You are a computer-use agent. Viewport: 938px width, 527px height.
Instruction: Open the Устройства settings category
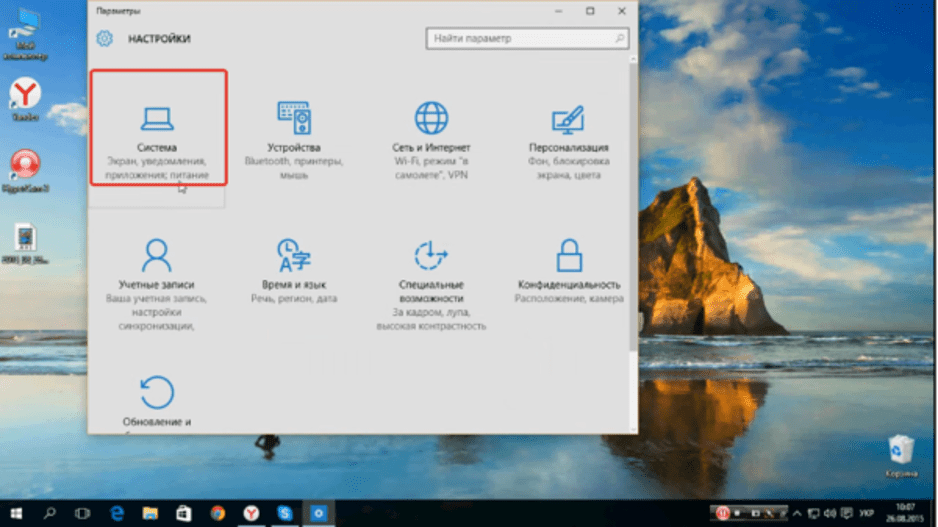pos(294,140)
